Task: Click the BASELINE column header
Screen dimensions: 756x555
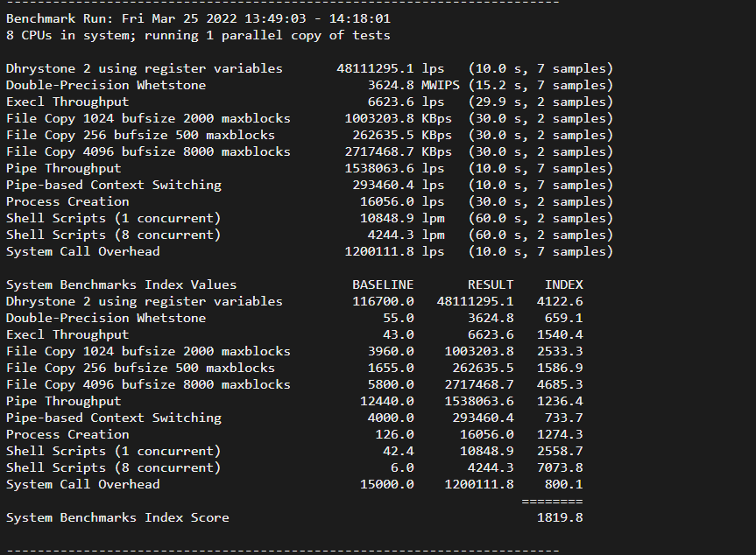Action: tap(383, 285)
